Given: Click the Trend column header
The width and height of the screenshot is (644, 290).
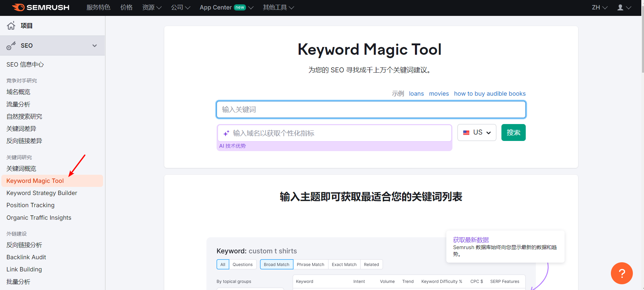Looking at the screenshot, I should tap(408, 281).
